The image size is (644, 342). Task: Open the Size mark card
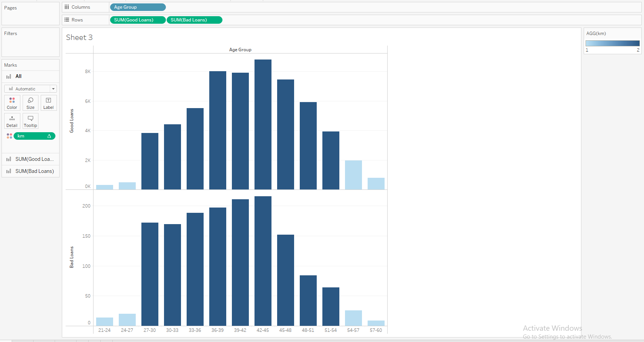click(31, 103)
